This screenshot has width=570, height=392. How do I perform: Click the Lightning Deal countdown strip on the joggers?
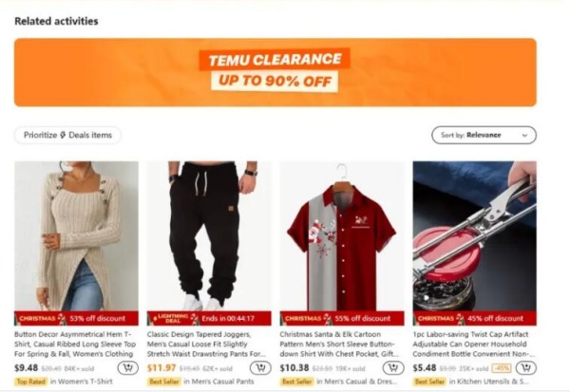click(x=209, y=318)
